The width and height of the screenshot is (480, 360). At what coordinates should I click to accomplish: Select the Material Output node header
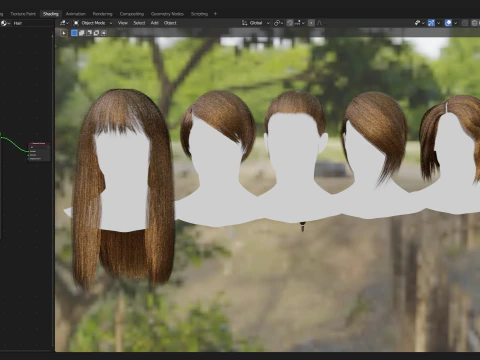point(39,143)
